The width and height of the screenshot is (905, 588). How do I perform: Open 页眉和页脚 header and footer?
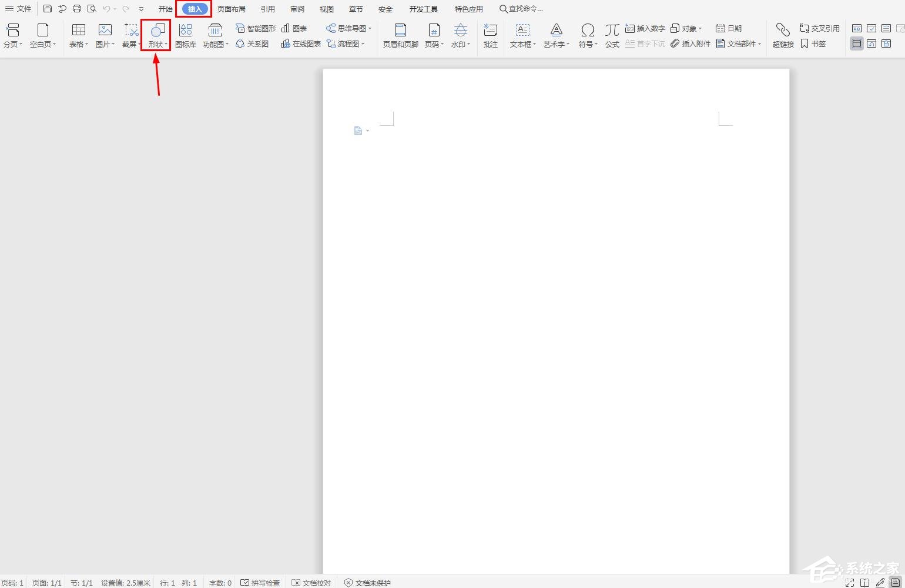click(x=400, y=35)
